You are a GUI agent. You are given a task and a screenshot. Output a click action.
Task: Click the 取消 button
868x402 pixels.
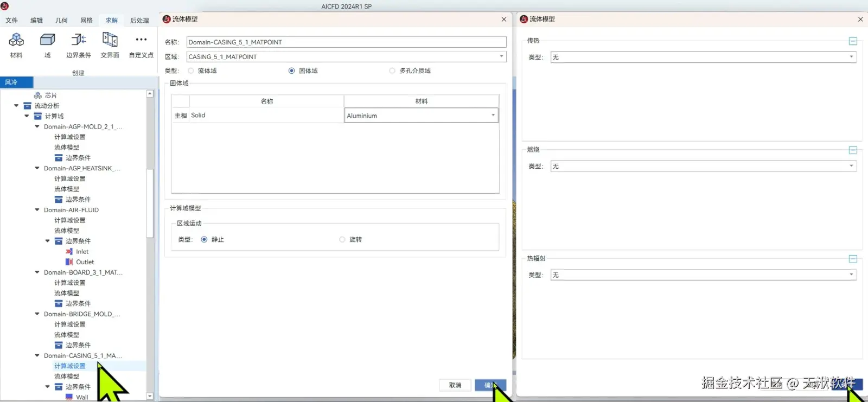pos(455,385)
